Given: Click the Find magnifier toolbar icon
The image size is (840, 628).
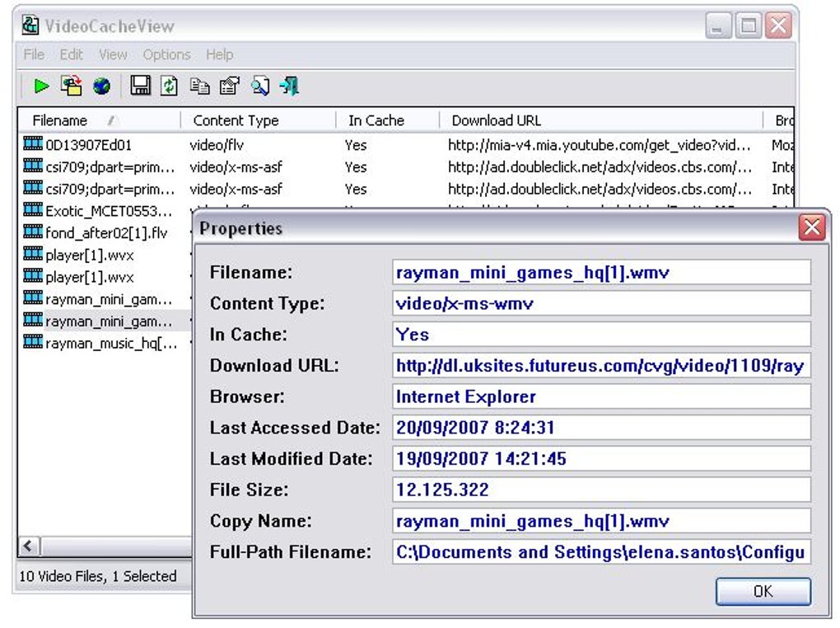Looking at the screenshot, I should [x=260, y=86].
